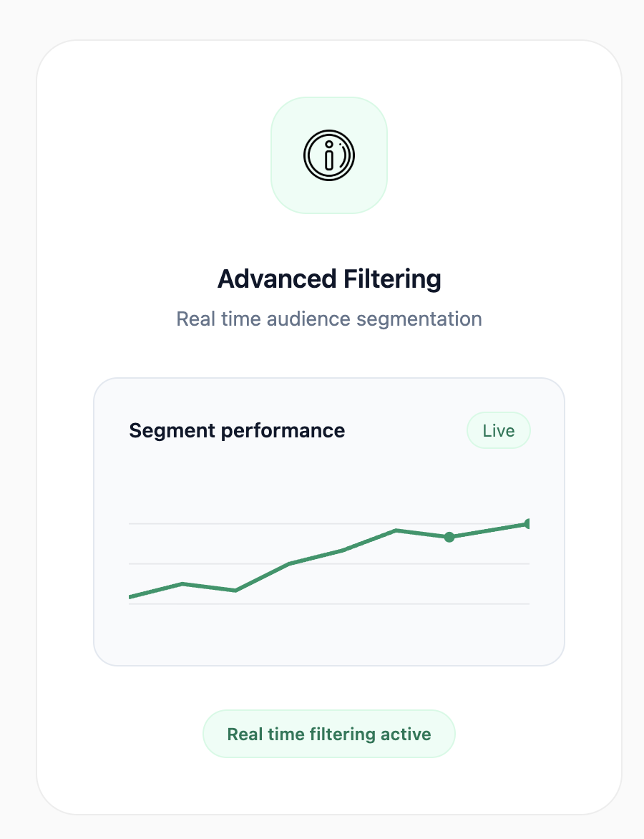The width and height of the screenshot is (644, 839).
Task: Click the green dot marker on the trend line
Action: [x=449, y=537]
